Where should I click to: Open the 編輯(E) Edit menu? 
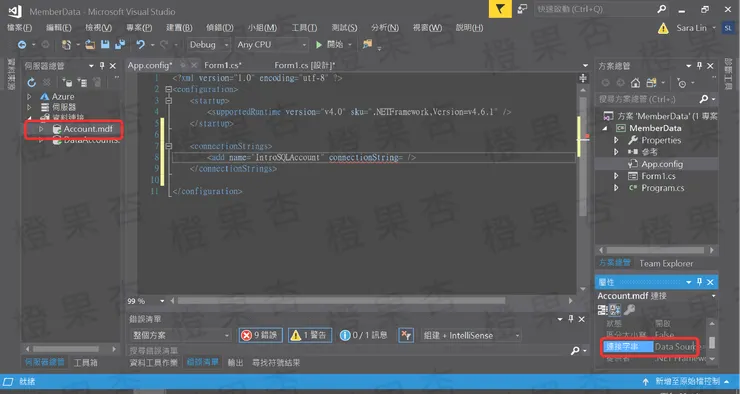pyautogui.click(x=59, y=28)
